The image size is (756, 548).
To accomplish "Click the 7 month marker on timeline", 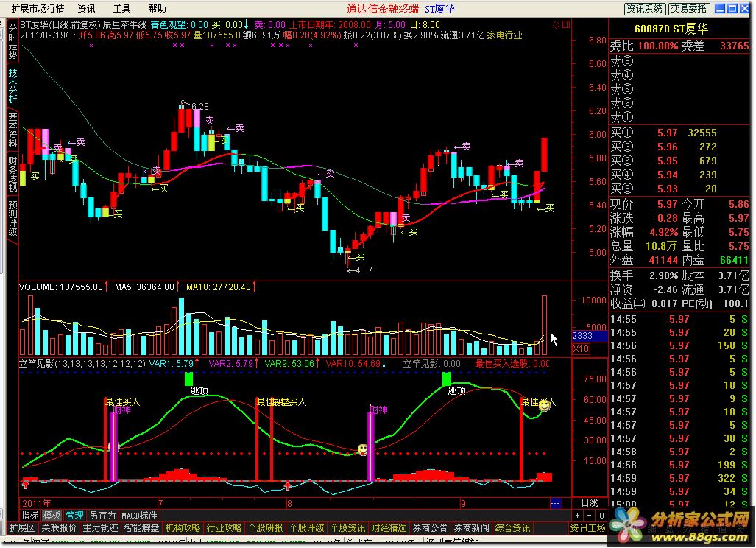I will (x=160, y=503).
